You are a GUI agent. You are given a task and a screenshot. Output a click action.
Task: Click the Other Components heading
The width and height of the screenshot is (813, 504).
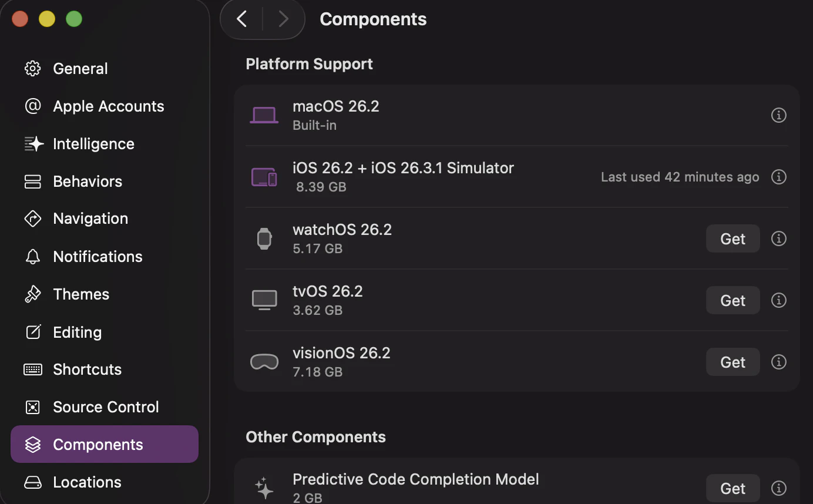click(315, 437)
